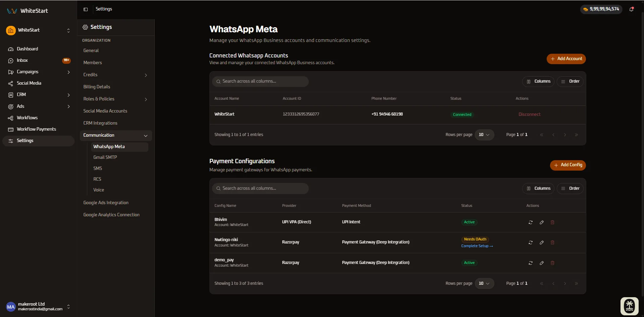
Task: Open the floating assistant widget icon
Action: (630, 306)
